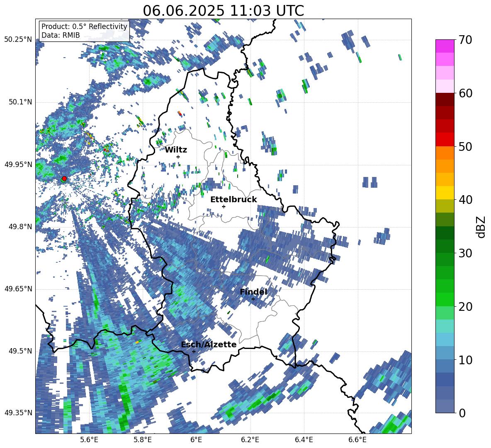
Task: Click the 49.95°N latitude label
Action: tap(18, 164)
